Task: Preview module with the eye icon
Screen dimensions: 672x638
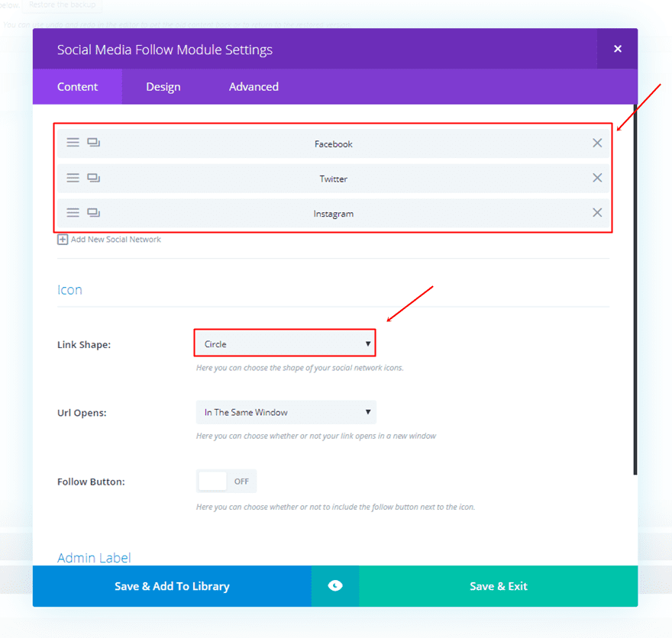Action: 335,586
